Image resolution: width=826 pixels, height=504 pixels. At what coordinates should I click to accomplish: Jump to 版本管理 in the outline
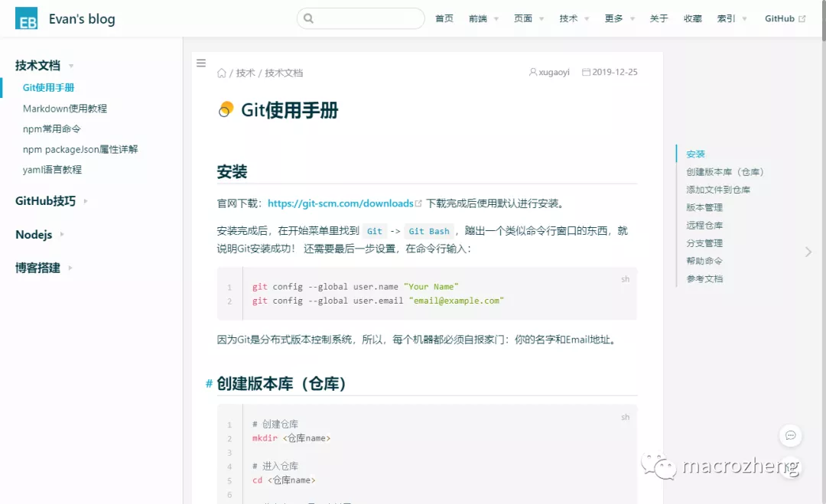point(704,207)
